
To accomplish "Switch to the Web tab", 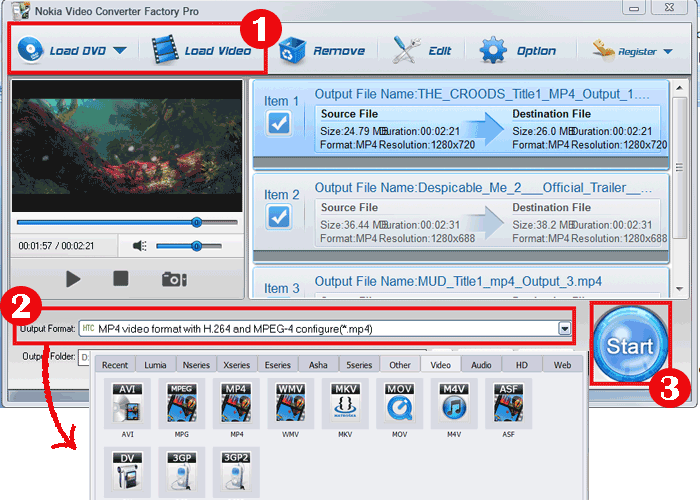I will (562, 365).
